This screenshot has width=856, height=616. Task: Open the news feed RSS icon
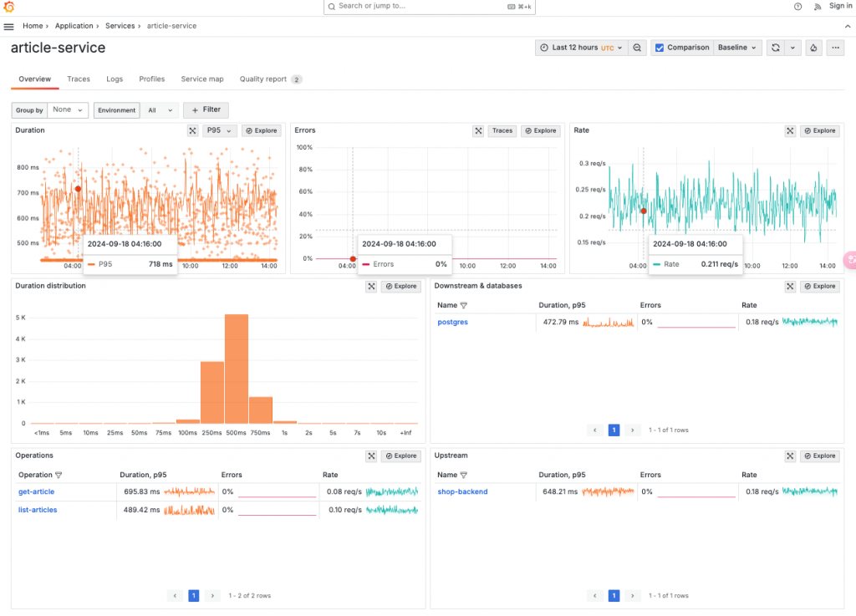pos(818,7)
